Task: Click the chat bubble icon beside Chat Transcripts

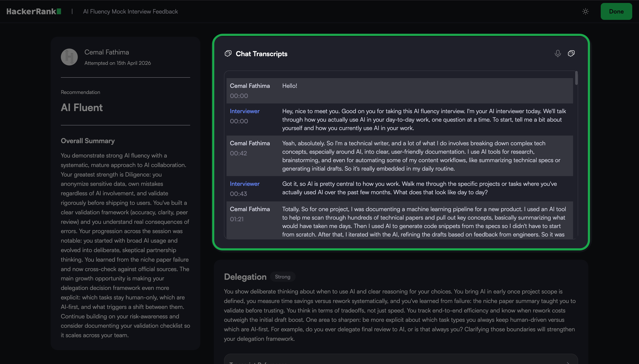Action: click(228, 53)
